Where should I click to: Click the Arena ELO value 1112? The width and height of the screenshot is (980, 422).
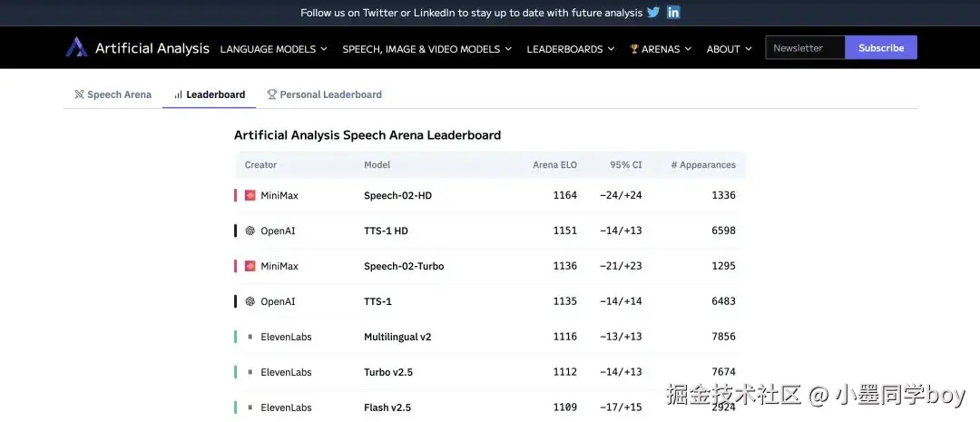tap(565, 372)
